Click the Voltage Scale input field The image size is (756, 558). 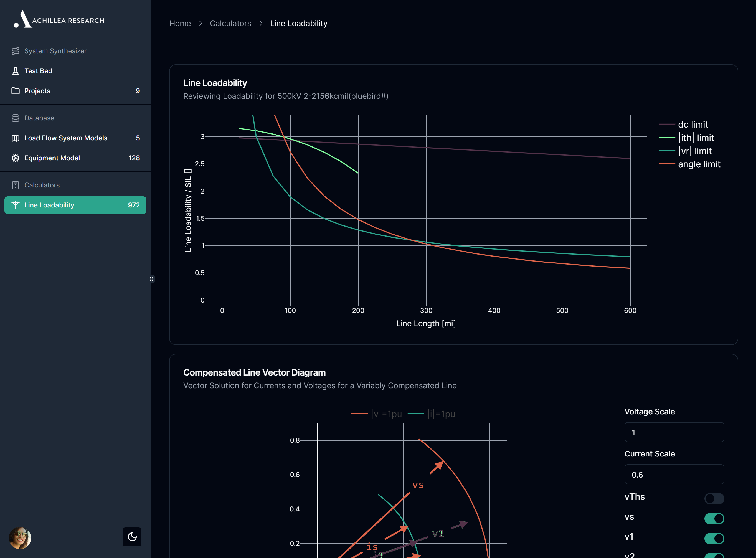[674, 432]
